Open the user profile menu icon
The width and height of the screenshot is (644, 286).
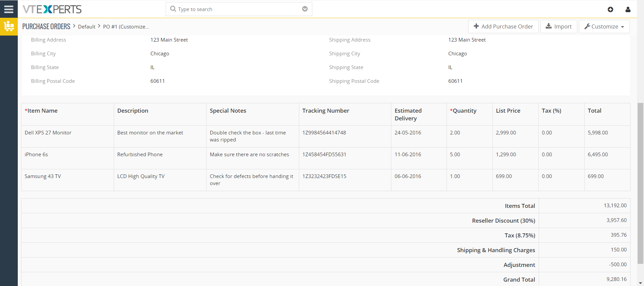click(628, 9)
